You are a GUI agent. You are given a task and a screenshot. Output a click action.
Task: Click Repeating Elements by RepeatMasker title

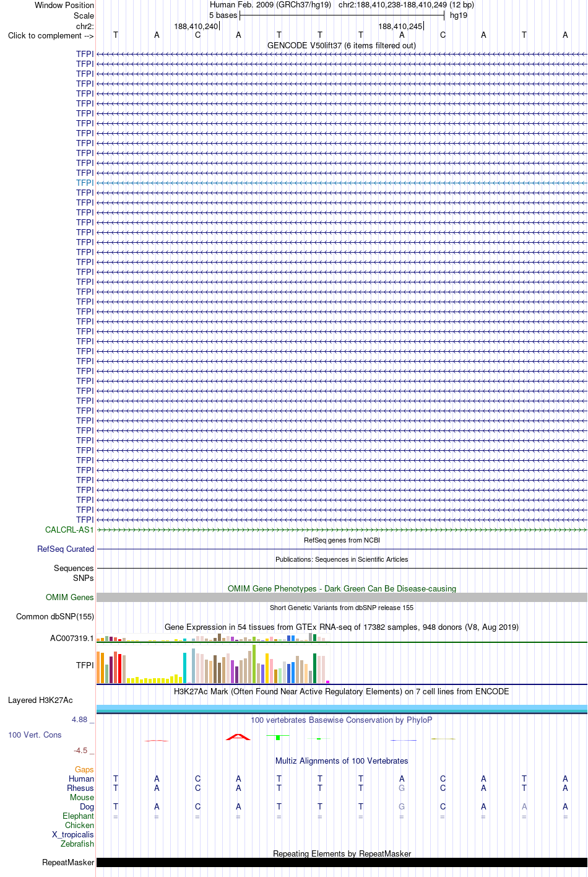[342, 853]
